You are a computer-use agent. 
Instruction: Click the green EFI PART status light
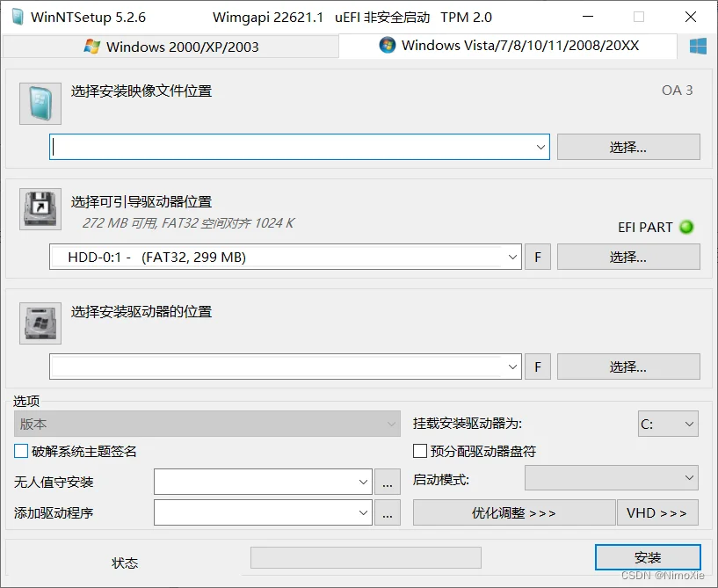click(686, 227)
